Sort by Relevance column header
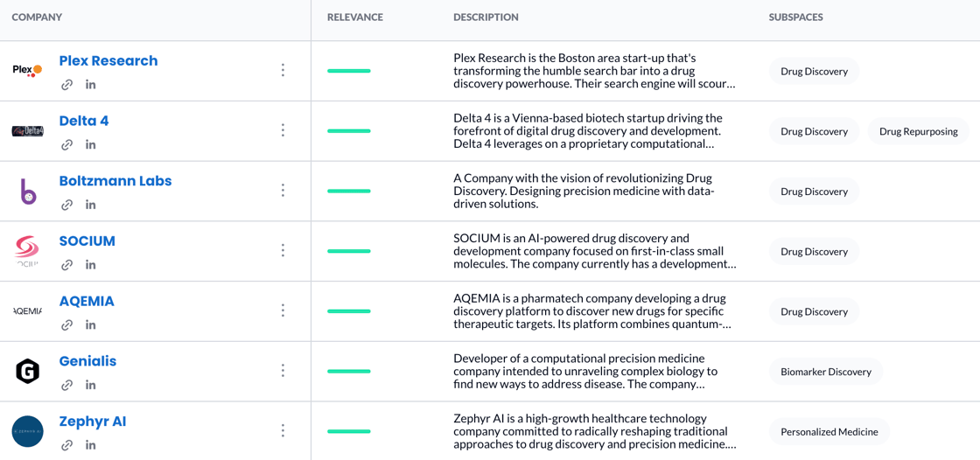Image resolution: width=980 pixels, height=460 pixels. [354, 17]
